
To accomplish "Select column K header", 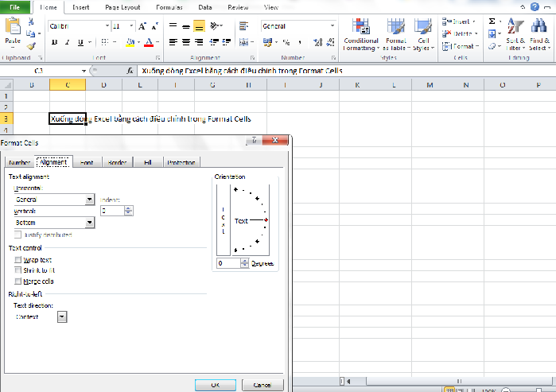I will click(357, 85).
